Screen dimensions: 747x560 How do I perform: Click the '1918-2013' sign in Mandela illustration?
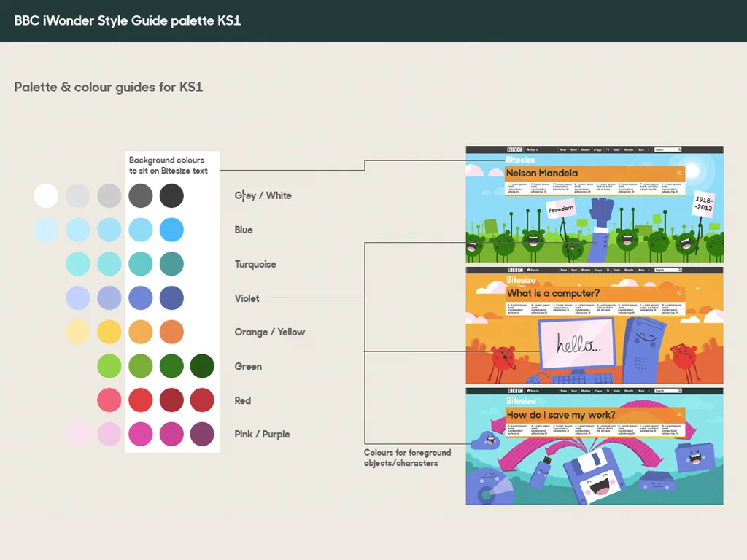(x=703, y=204)
